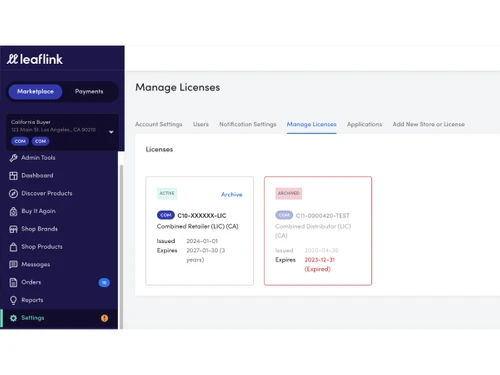Click license number C10-XXXXXX-LIC
The image size is (500, 375).
202,216
